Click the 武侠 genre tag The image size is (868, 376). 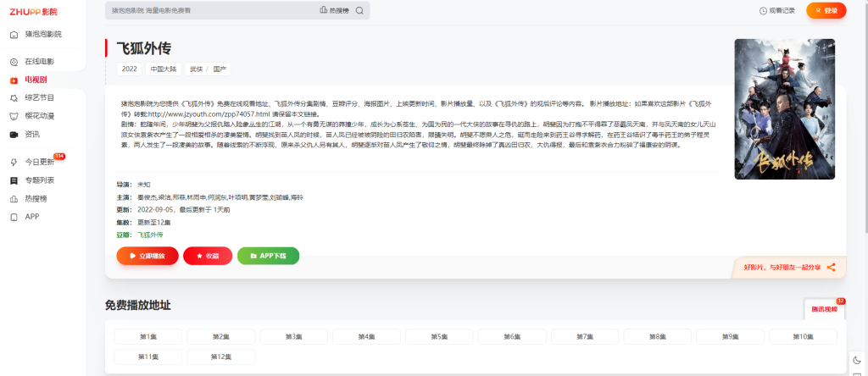click(x=196, y=69)
